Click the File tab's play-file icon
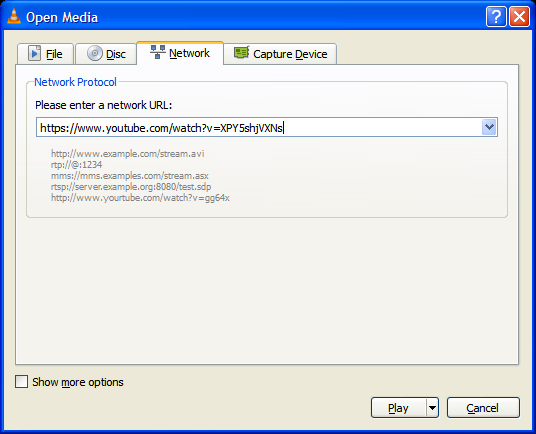 (34, 54)
